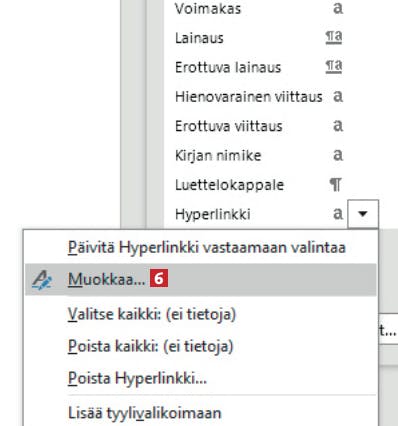Click the character icon beside Hienovarainen viittaus

[338, 96]
